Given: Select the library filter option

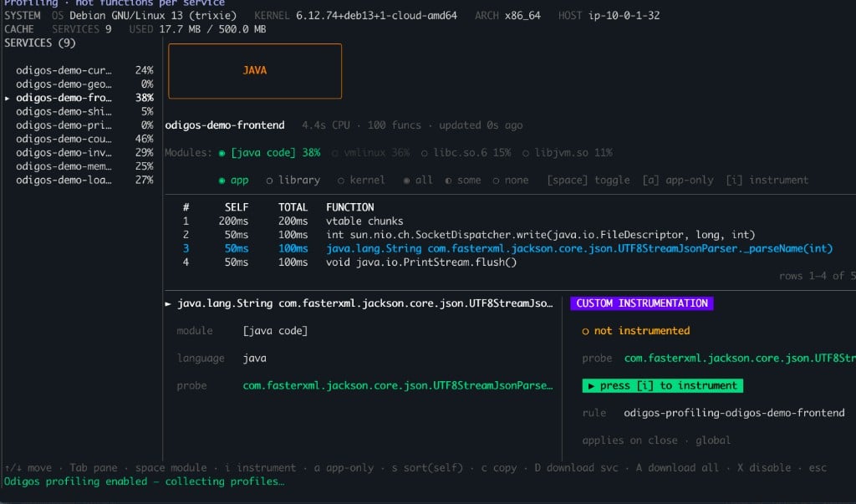Looking at the screenshot, I should coord(293,181).
